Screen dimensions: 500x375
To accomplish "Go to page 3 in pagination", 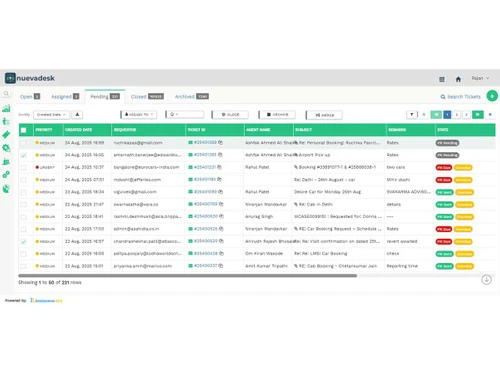I will tap(467, 115).
